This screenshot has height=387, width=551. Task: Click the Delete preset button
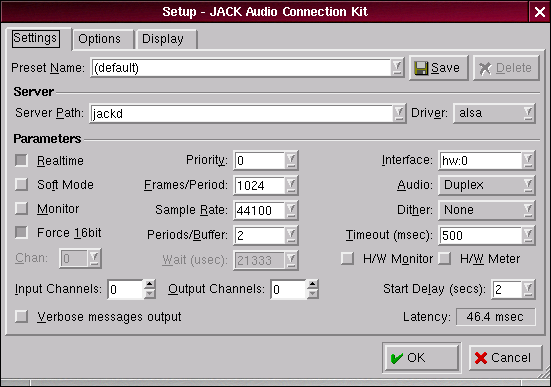coord(506,68)
